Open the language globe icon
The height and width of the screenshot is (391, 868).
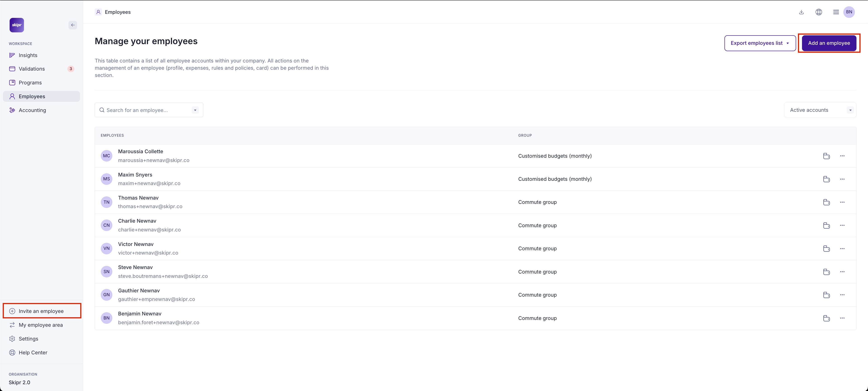[818, 12]
